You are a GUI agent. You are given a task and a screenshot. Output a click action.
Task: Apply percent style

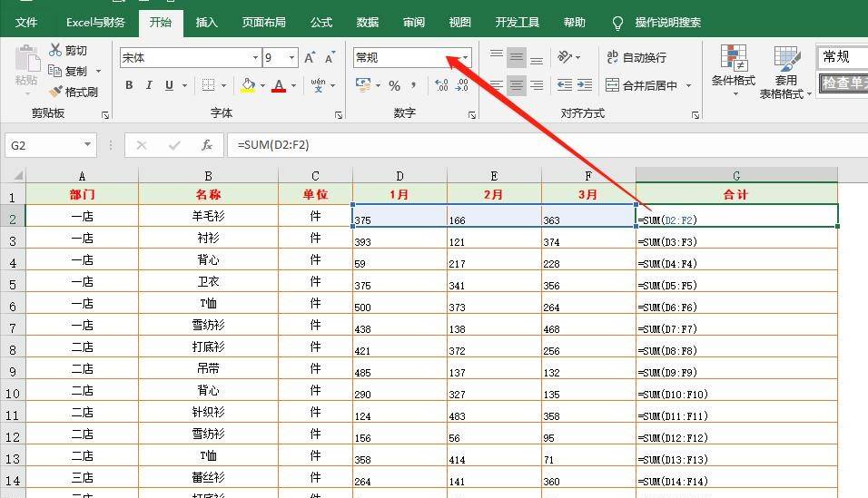(x=394, y=85)
